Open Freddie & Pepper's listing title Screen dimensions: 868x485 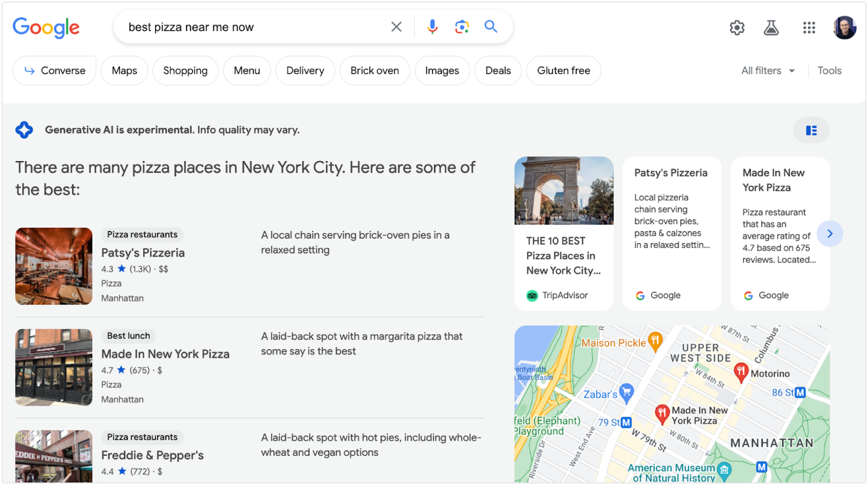[152, 455]
